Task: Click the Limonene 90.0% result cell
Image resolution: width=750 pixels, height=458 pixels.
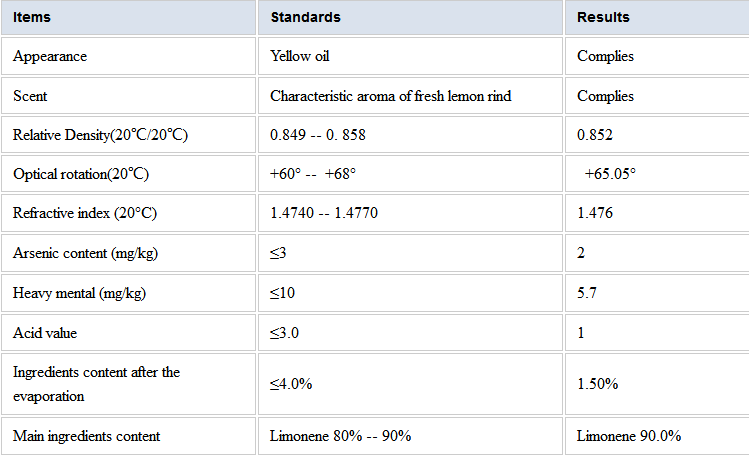Action: [657, 436]
